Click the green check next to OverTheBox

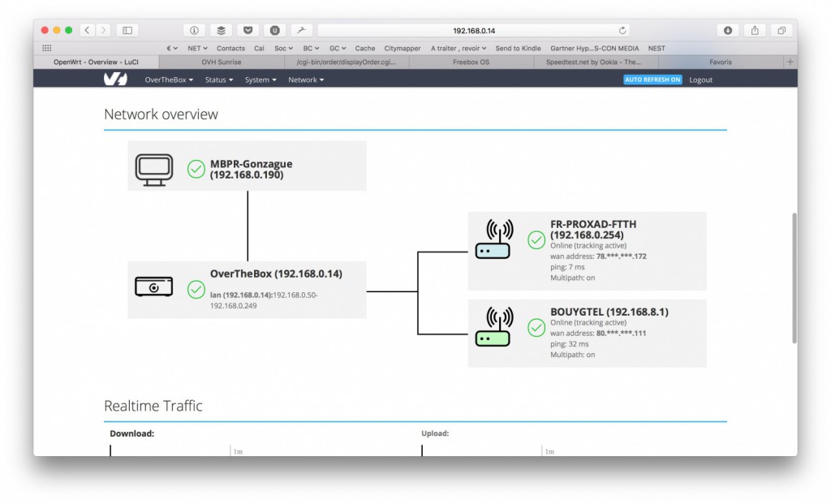(x=196, y=290)
